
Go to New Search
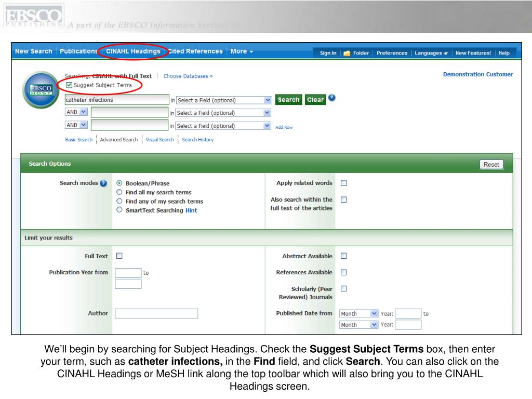pos(34,51)
